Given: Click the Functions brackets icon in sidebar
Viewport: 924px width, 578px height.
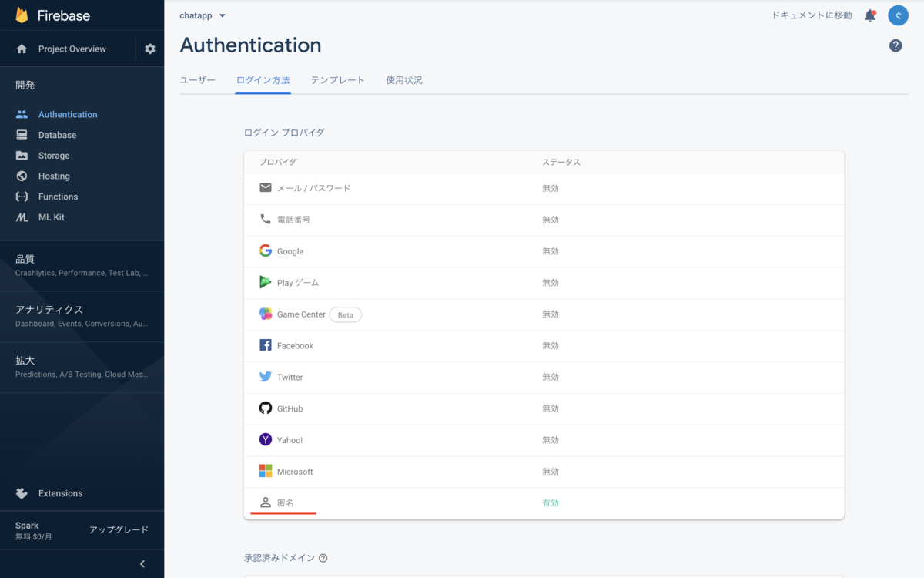Looking at the screenshot, I should pyautogui.click(x=22, y=197).
